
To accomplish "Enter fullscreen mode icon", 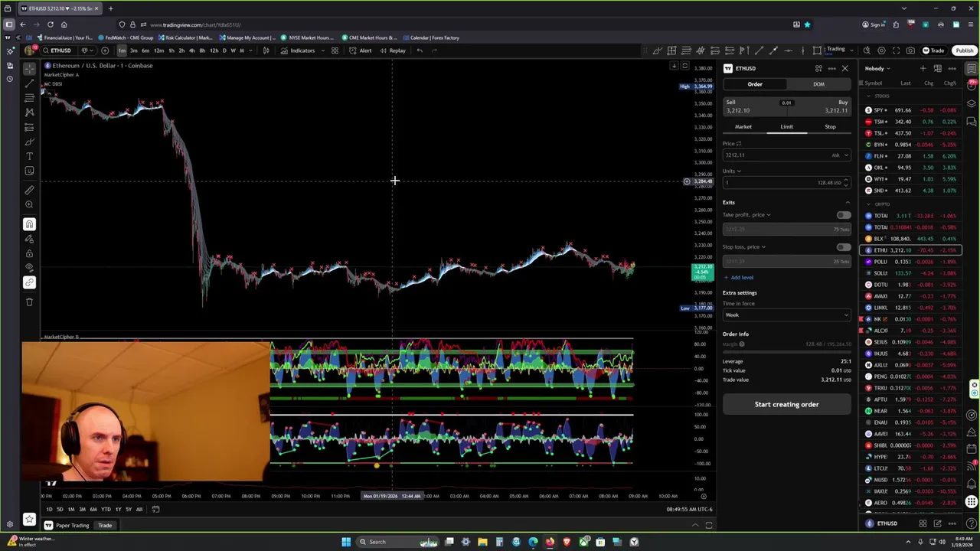I will tap(896, 51).
